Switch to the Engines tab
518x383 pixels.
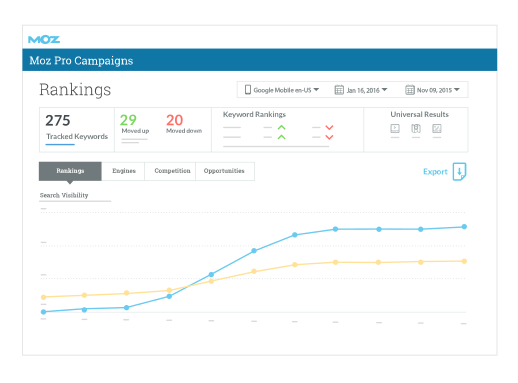[x=123, y=171]
